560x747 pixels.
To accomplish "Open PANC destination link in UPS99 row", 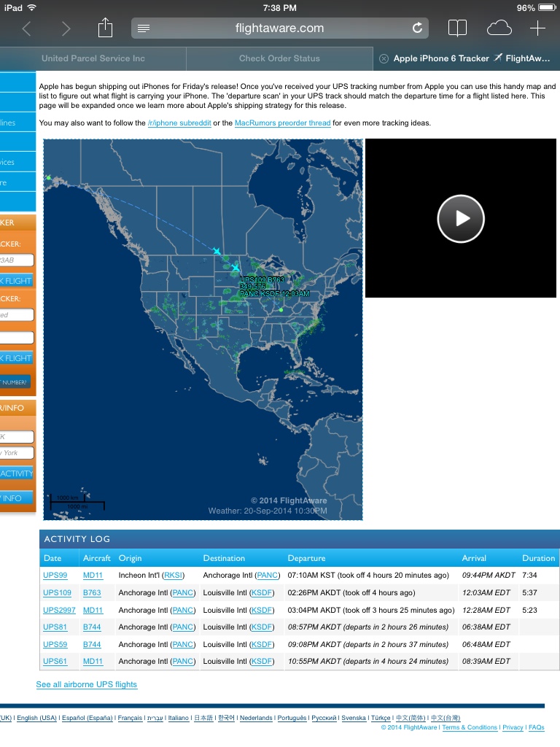I will tap(267, 575).
